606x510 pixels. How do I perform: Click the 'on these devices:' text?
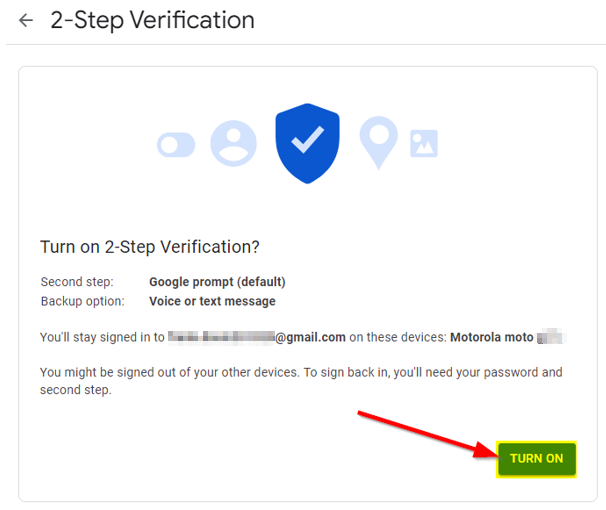(x=398, y=337)
